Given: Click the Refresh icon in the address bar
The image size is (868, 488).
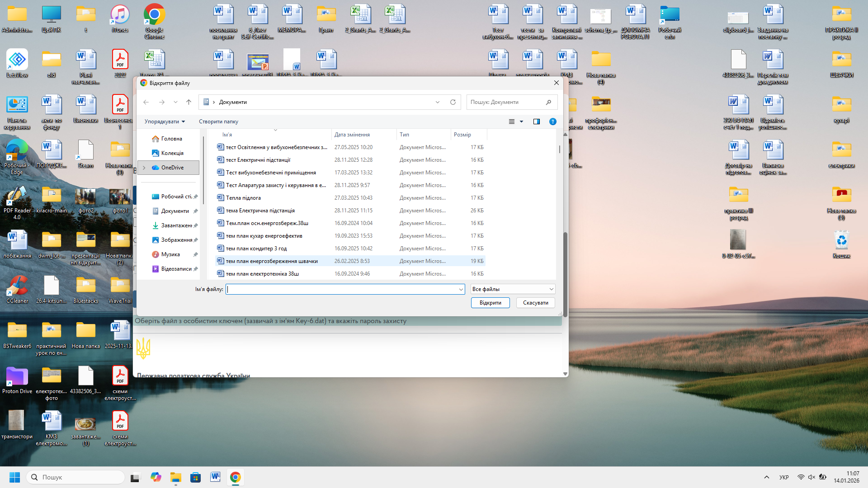Looking at the screenshot, I should click(453, 102).
